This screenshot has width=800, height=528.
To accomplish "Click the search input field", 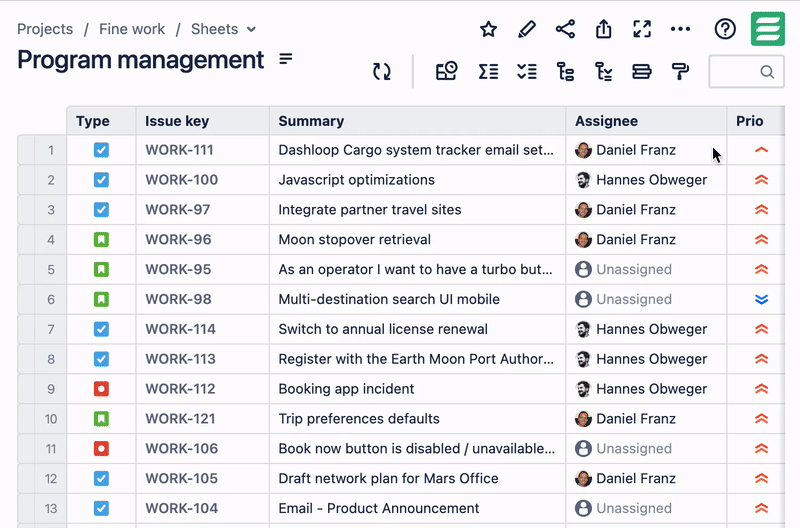I will tap(746, 71).
